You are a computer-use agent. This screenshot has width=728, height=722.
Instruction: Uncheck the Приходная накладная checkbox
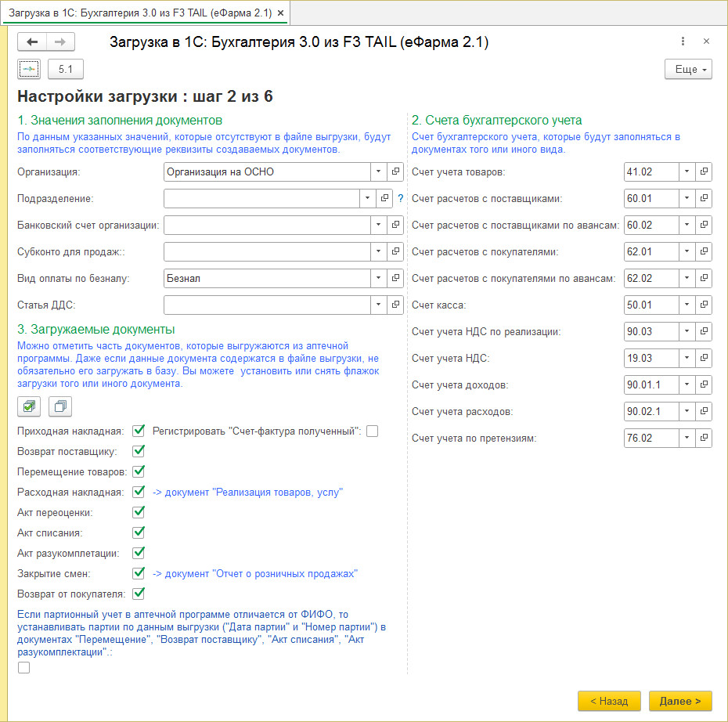coord(139,431)
